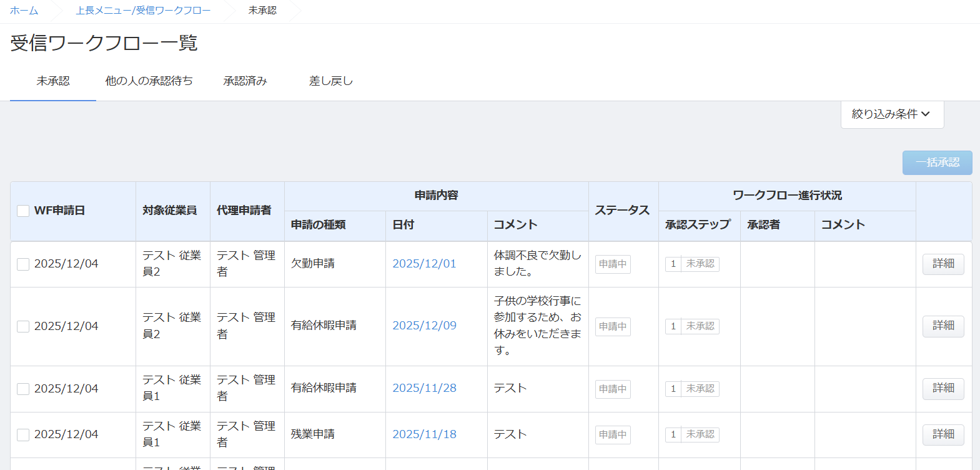Select the checkbox for the 残業申請 row
Image resolution: width=980 pixels, height=470 pixels.
[x=23, y=435]
